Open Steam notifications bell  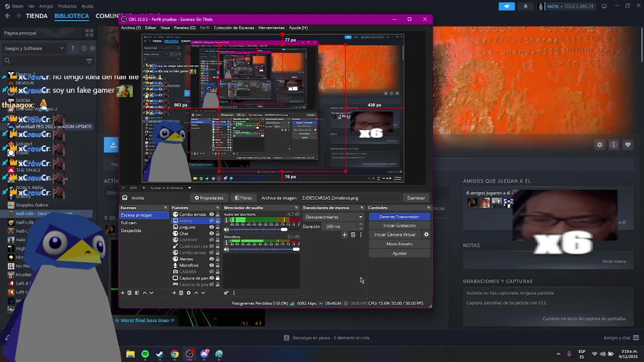[x=526, y=6]
